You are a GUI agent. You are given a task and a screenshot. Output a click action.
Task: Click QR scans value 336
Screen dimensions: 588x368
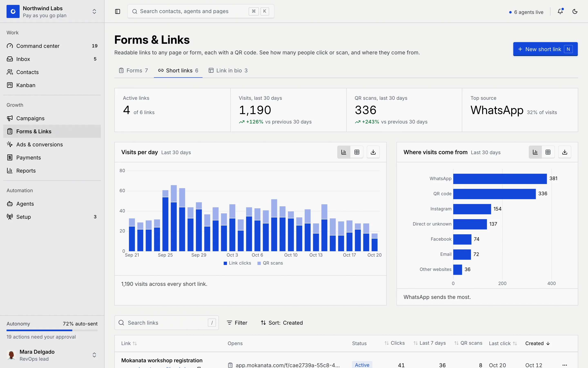(x=365, y=110)
